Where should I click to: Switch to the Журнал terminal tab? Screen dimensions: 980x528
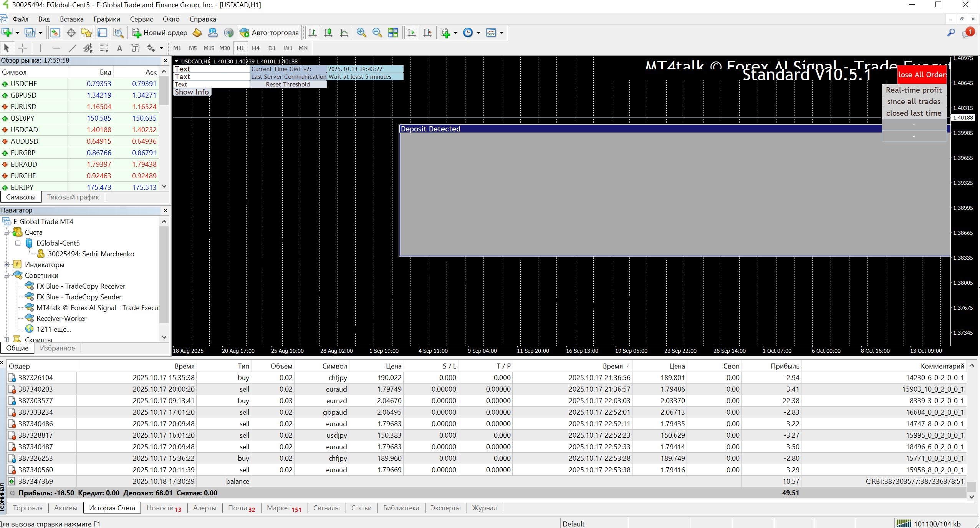[x=484, y=508]
